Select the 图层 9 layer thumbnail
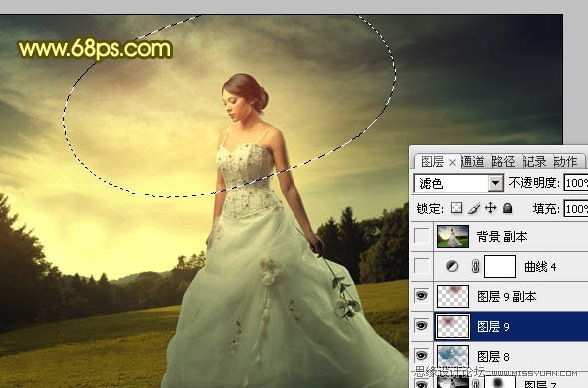Image resolution: width=588 pixels, height=388 pixels. 453,326
